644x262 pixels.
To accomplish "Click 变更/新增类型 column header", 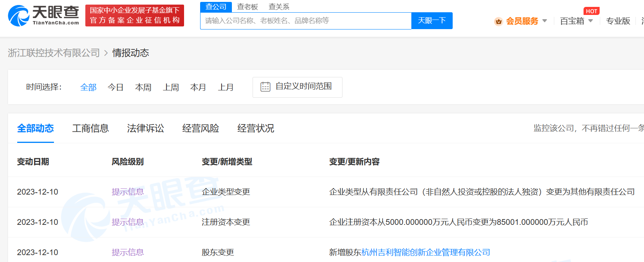I will [227, 162].
